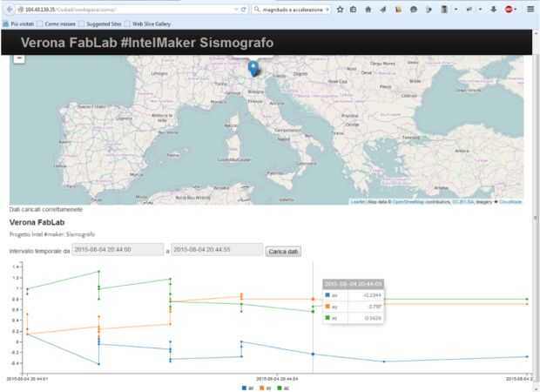Viewport: 540px width, 392px height.
Task: Open the downloads arrow icon
Action: (x=494, y=10)
